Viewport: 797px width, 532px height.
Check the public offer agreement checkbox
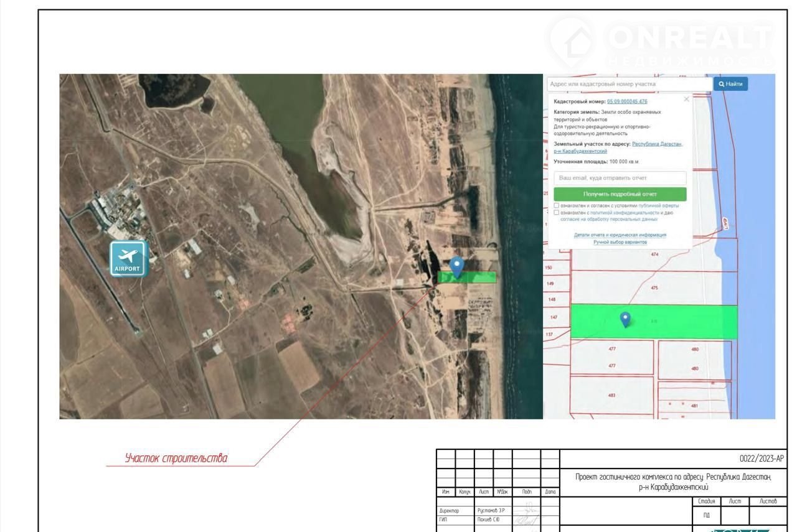point(556,205)
